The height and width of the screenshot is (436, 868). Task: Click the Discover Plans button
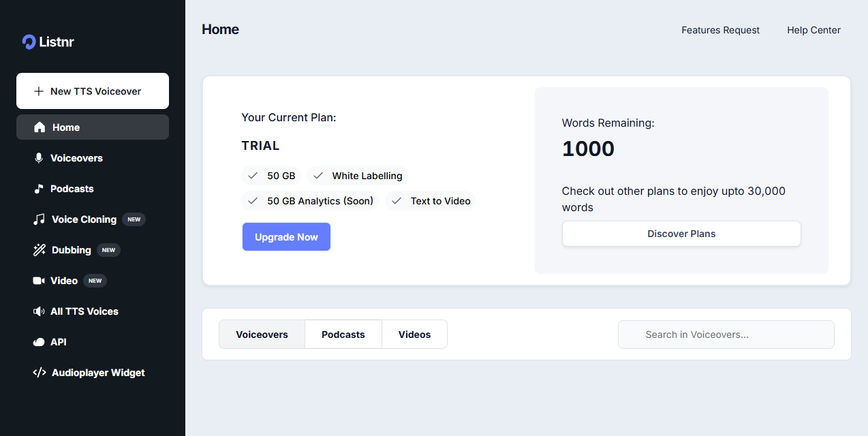point(681,234)
